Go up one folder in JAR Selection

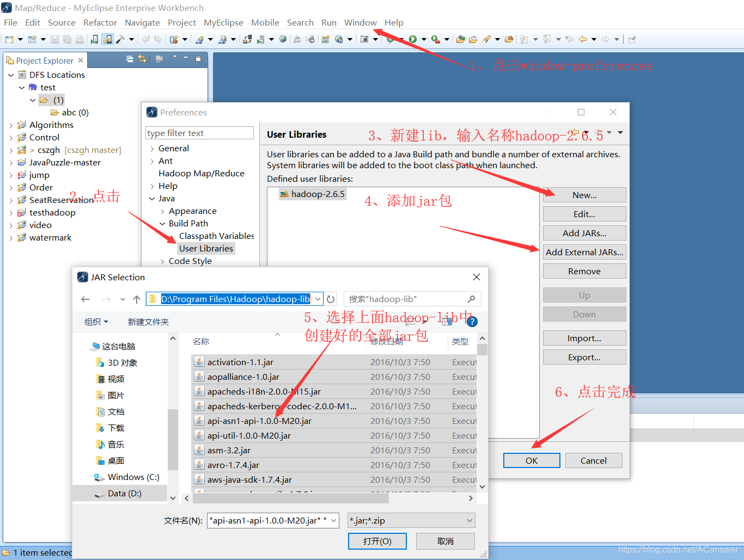pyautogui.click(x=137, y=299)
